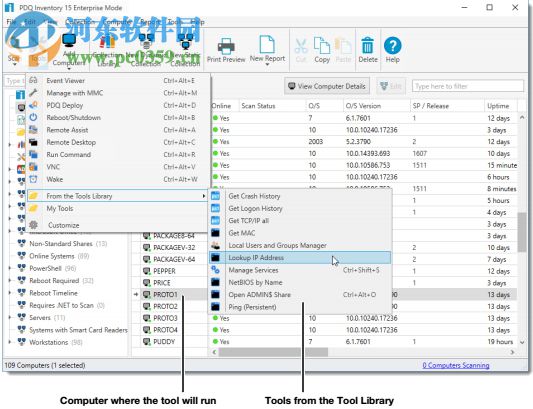Image resolution: width=533 pixels, height=409 pixels.
Task: Select the VNC menu entry
Action: 118,167
